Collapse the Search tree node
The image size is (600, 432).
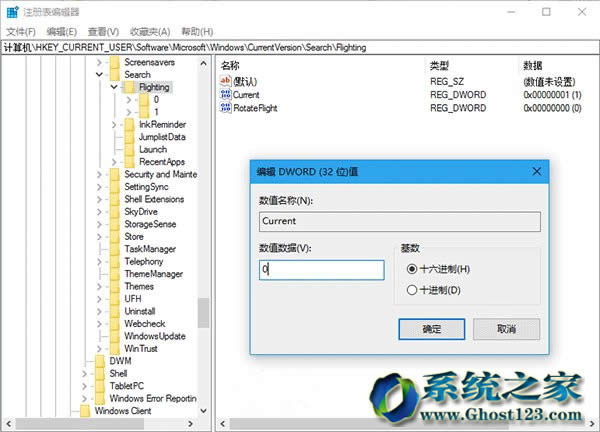pos(100,74)
